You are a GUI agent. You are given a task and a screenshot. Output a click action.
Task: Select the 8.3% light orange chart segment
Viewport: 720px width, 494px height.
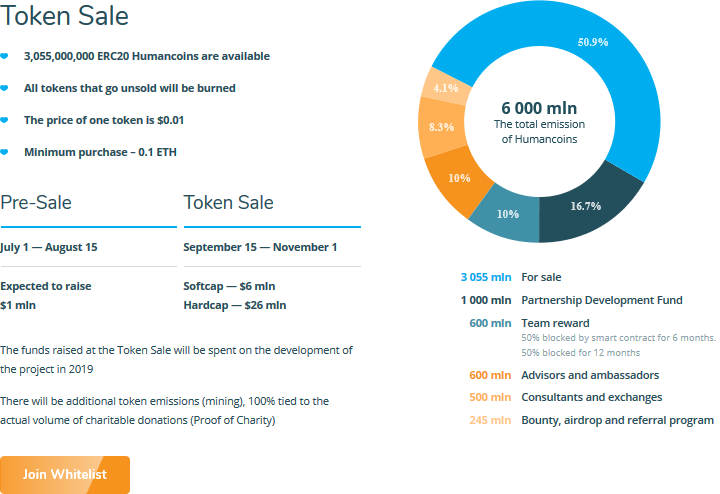click(x=441, y=128)
